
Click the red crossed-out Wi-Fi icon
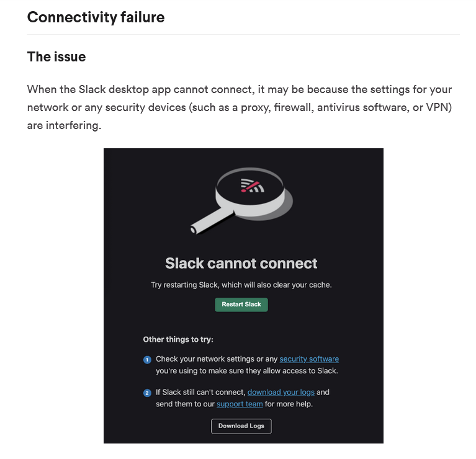[x=252, y=185]
